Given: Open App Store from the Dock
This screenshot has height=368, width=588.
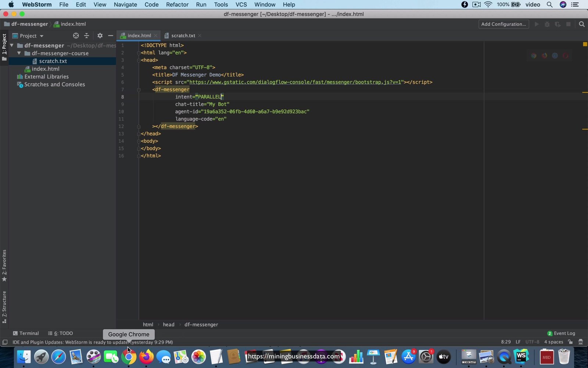Looking at the screenshot, I should [409, 357].
